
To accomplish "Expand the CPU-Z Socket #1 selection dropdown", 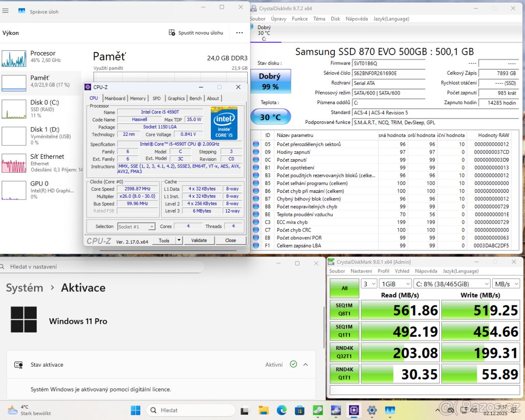I will [136, 227].
